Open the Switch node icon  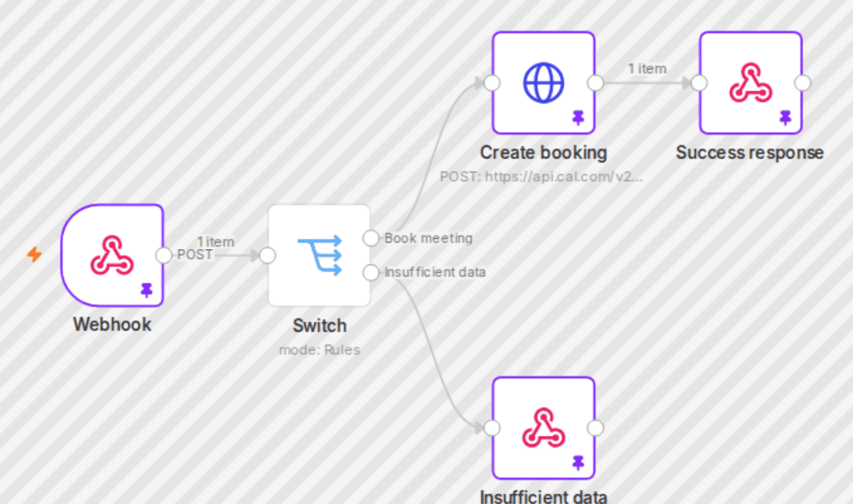tap(319, 255)
